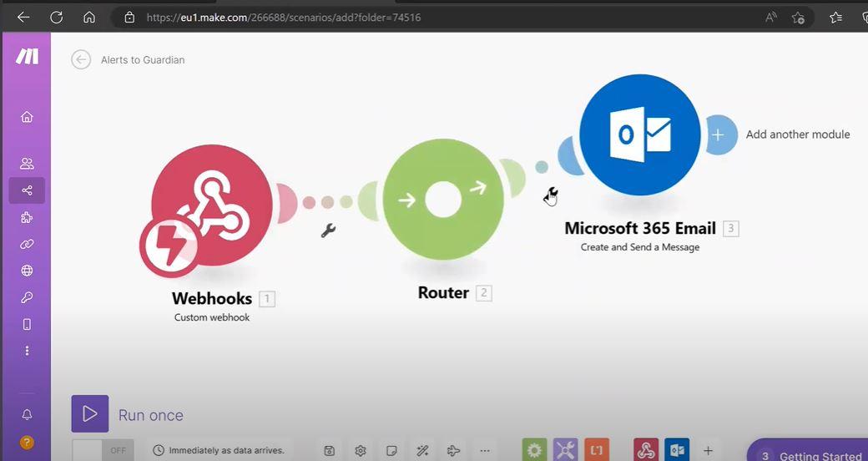Go to Organization home in sidebar

[x=27, y=117]
